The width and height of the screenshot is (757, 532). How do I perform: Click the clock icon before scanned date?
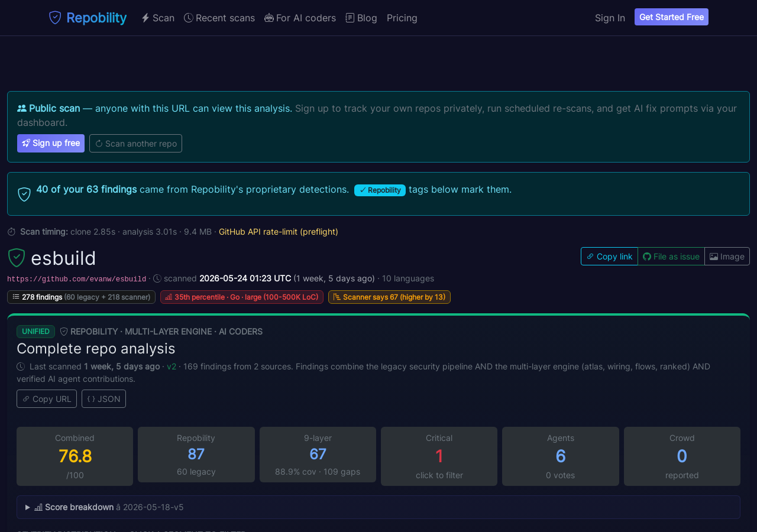157,278
